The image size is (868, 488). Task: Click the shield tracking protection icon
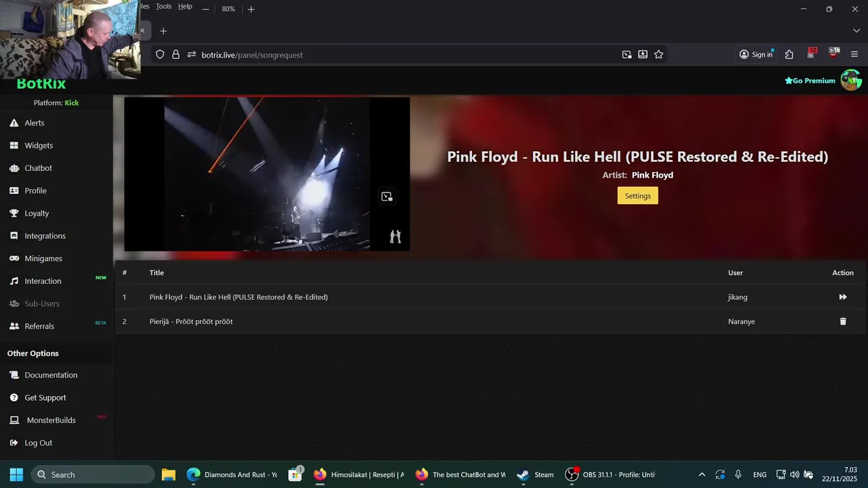tap(160, 55)
